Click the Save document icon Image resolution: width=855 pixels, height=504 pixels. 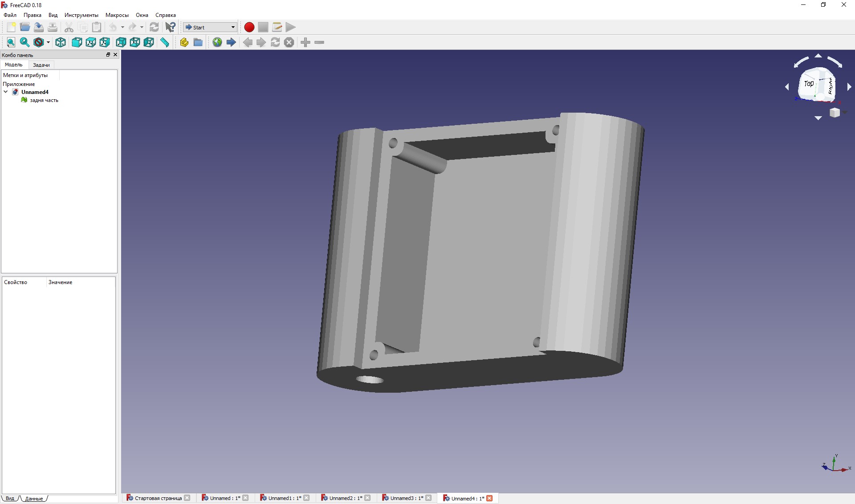(39, 27)
